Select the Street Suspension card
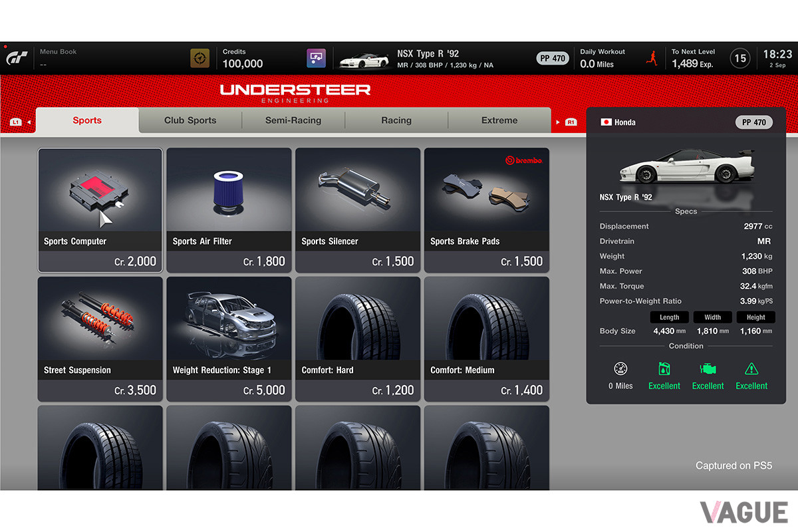Screen dimensions: 798x532 pos(100,339)
